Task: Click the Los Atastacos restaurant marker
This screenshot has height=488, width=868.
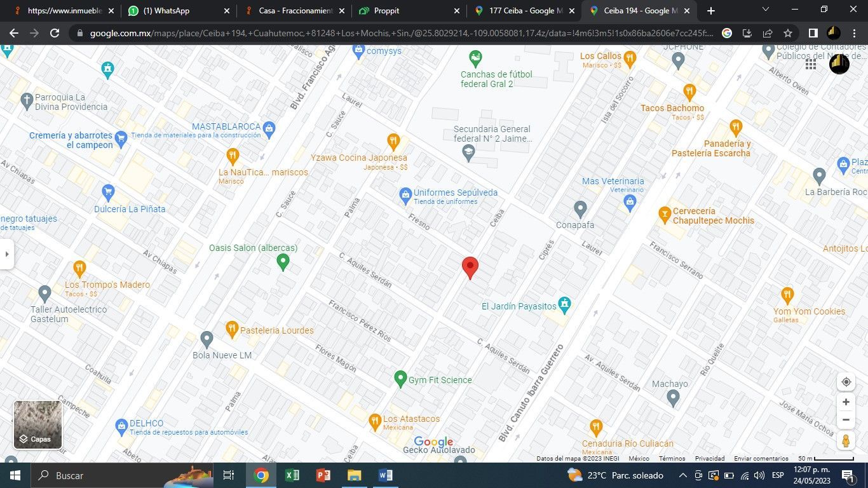Action: coord(375,421)
